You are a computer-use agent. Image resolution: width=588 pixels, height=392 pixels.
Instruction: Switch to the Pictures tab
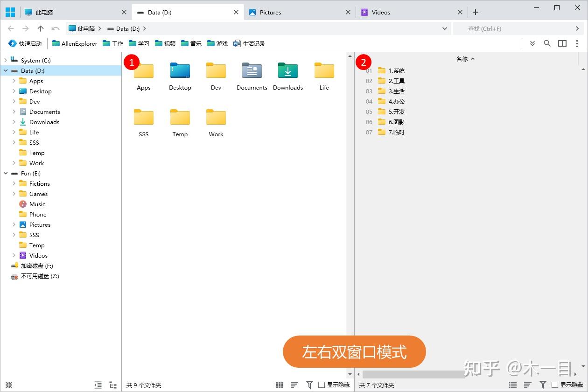[x=271, y=12]
